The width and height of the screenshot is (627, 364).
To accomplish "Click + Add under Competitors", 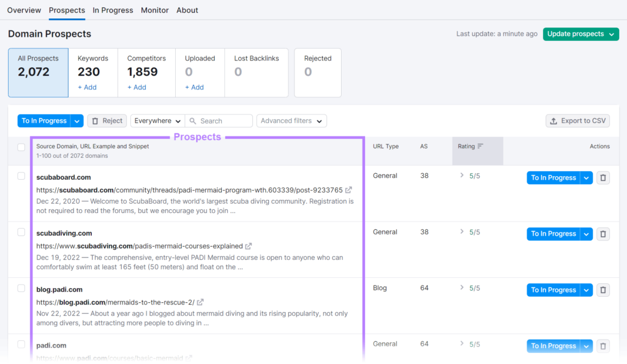I will click(x=137, y=87).
